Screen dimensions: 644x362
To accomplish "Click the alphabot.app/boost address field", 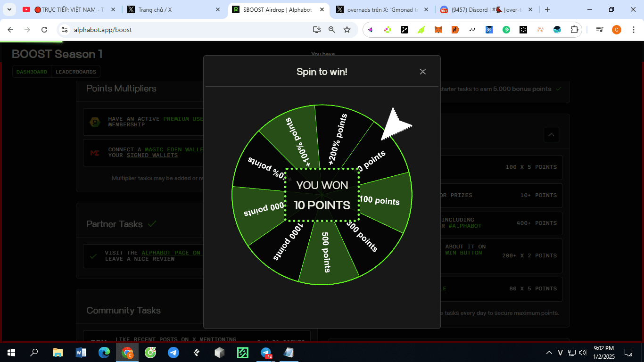I will tap(189, 30).
